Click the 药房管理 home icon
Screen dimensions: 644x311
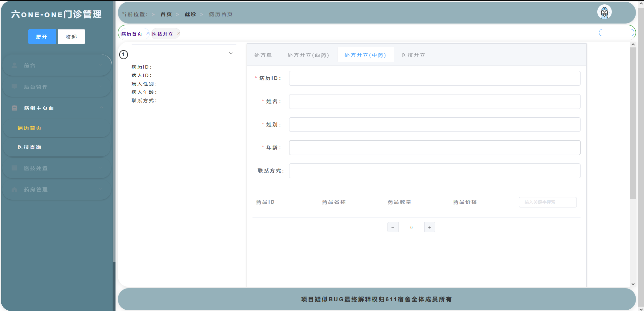pyautogui.click(x=14, y=190)
